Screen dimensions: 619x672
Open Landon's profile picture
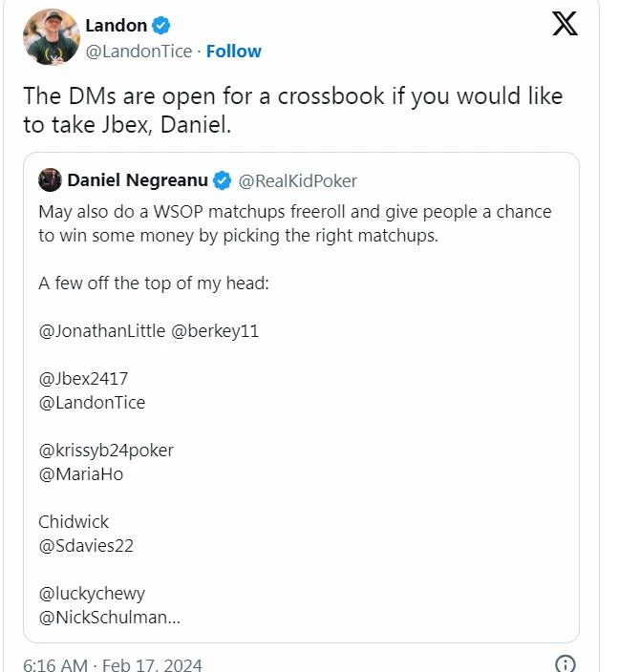click(x=51, y=37)
